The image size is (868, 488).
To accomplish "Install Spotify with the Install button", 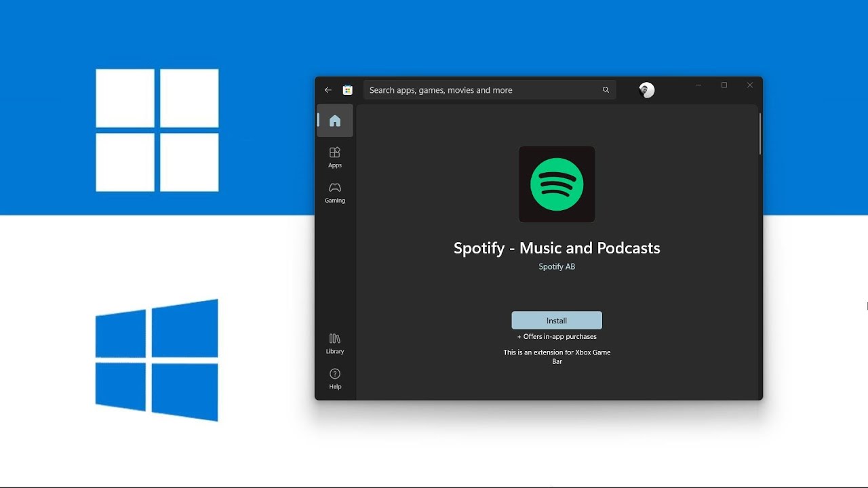I will click(557, 321).
